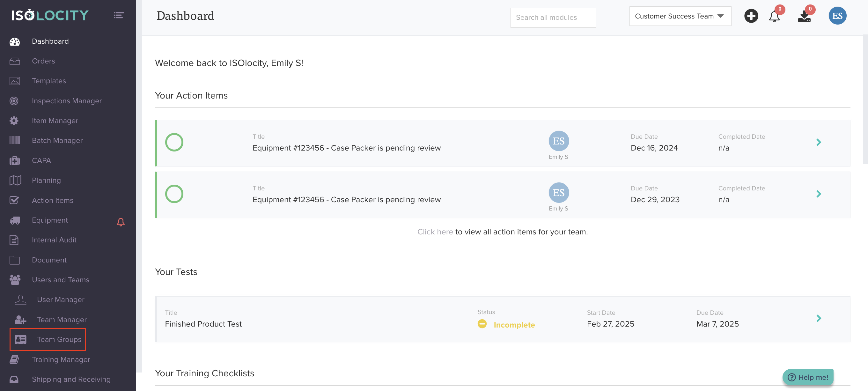
Task: Focus the Search all modules field
Action: point(553,18)
